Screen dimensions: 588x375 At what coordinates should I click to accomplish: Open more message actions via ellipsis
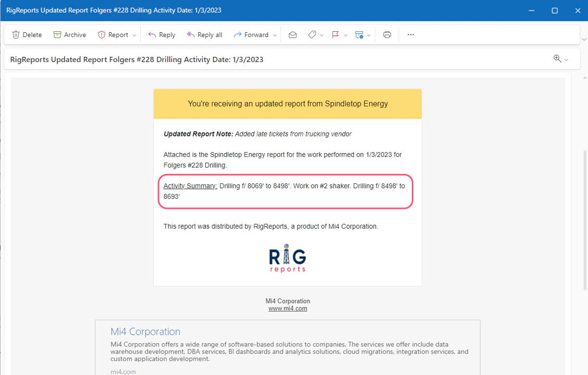point(410,34)
